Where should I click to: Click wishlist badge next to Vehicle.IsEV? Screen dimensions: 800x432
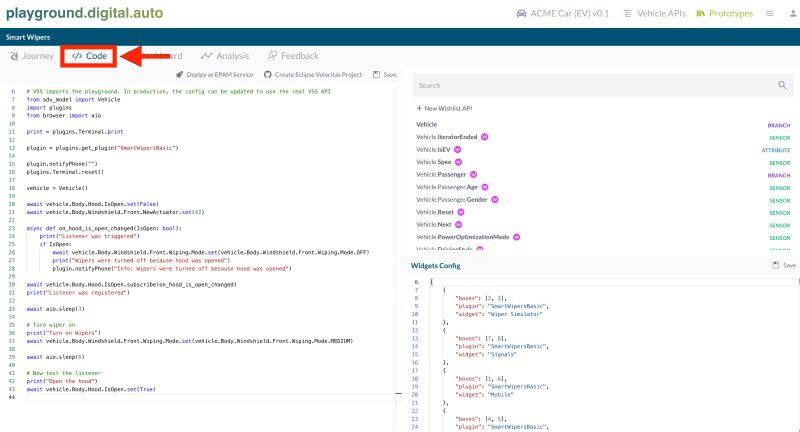(x=458, y=149)
